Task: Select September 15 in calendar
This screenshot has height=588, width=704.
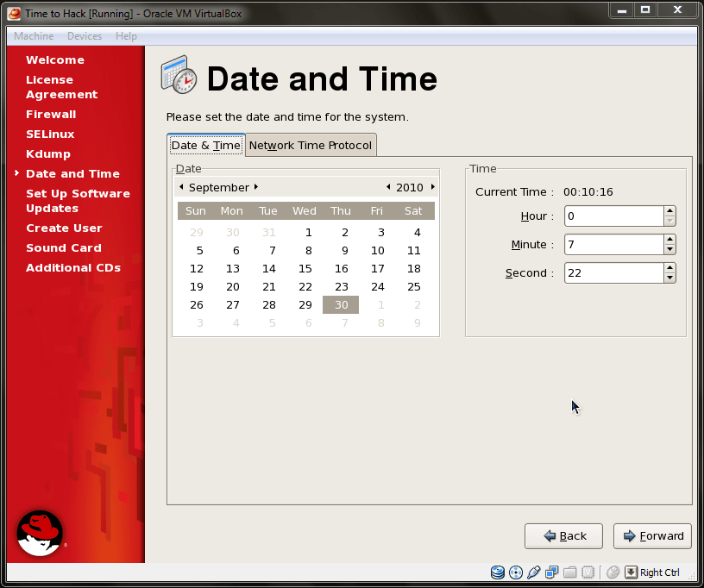Action: pyautogui.click(x=305, y=269)
